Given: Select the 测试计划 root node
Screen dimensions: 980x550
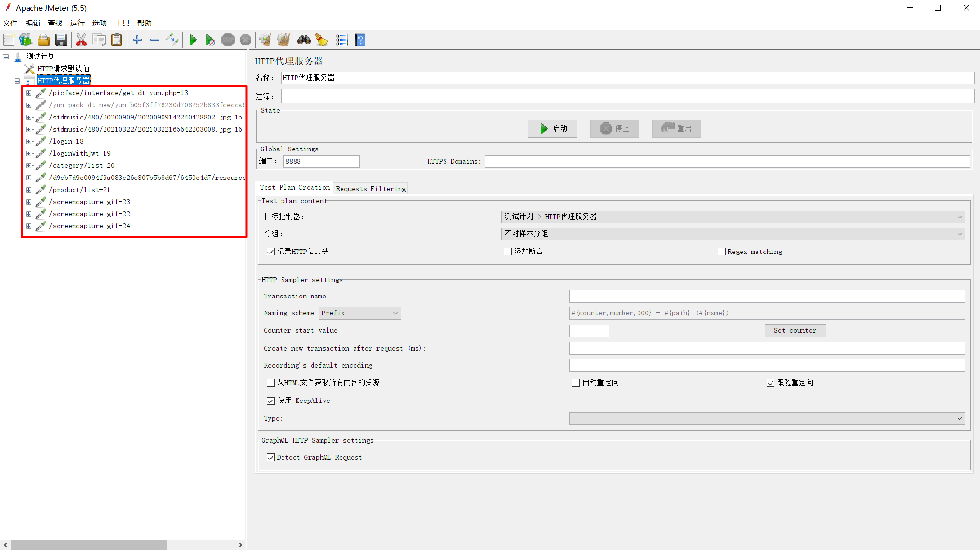Looking at the screenshot, I should (40, 57).
